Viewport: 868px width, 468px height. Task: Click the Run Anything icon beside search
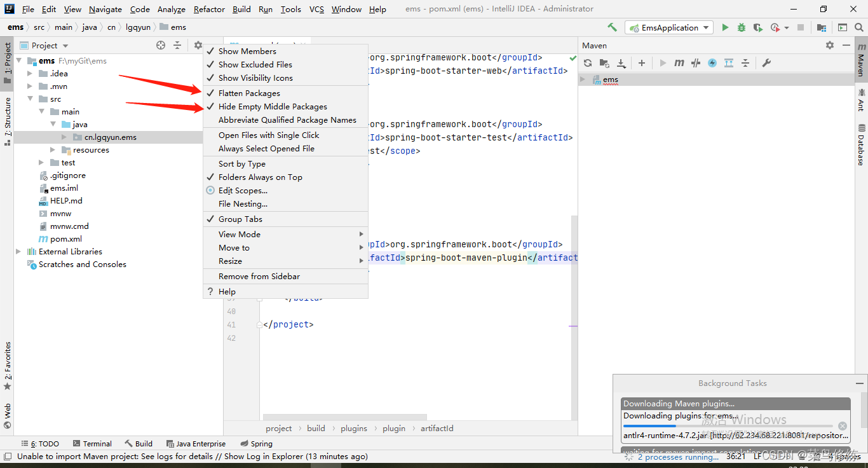842,27
